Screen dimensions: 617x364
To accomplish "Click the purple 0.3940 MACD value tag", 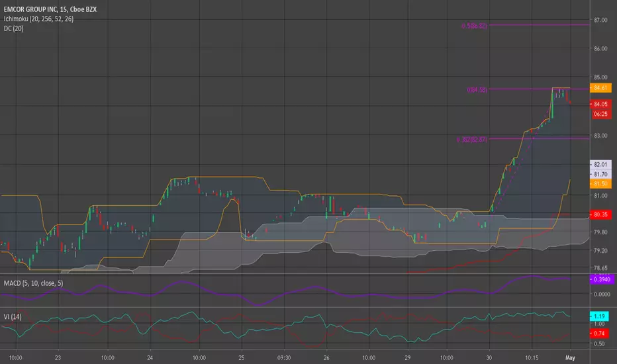I will tap(602, 279).
